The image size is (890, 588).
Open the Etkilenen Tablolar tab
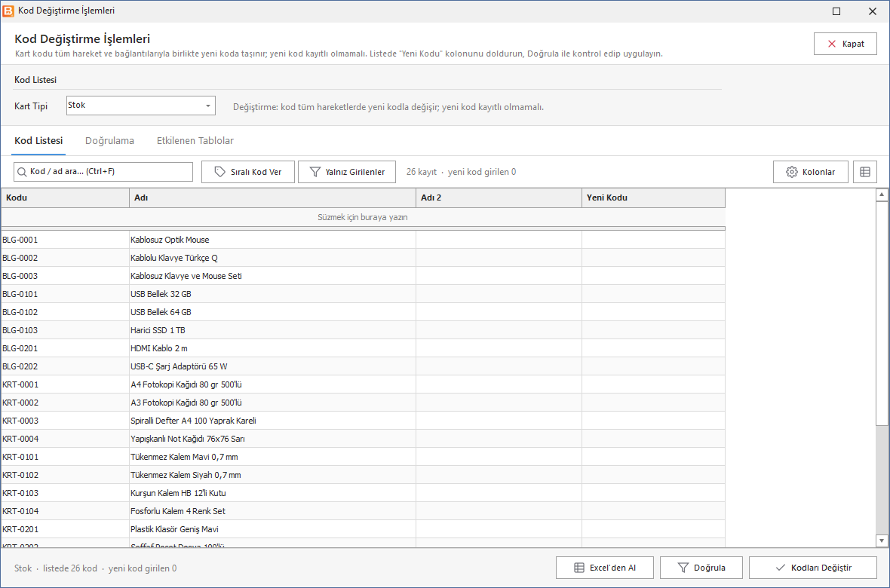pyautogui.click(x=195, y=141)
